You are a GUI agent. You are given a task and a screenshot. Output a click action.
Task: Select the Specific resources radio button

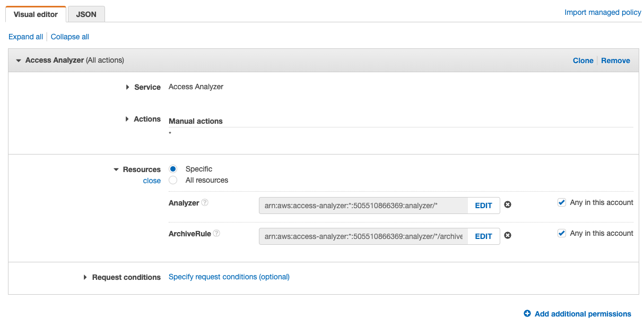(x=173, y=169)
